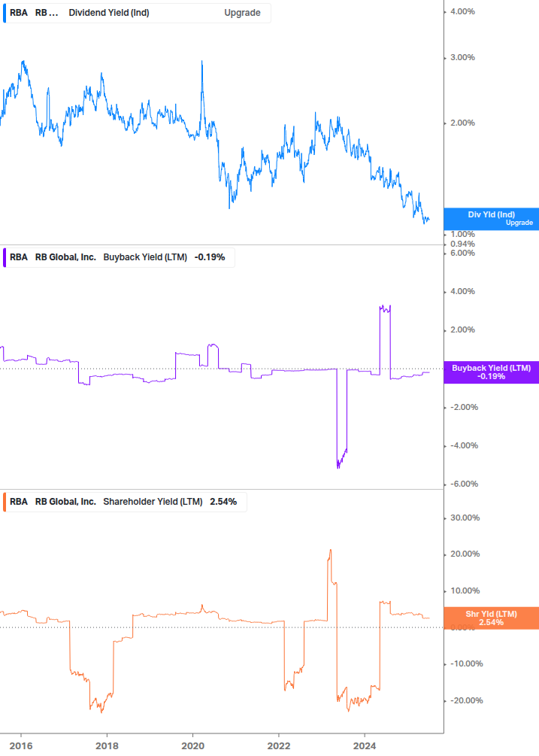
Task: Click the 2018 label on time axis
Action: coord(107,746)
